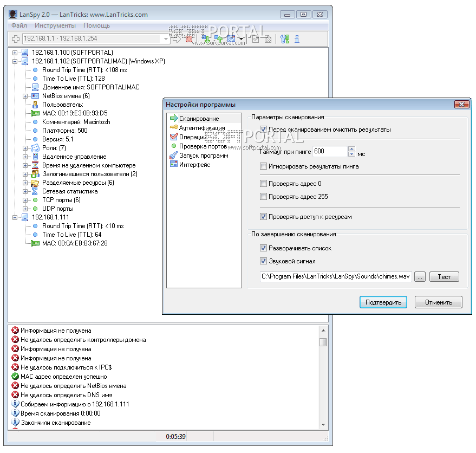The height and width of the screenshot is (453, 476).
Task: Enable Проверять адрес 0 checkbox
Action: (x=264, y=184)
